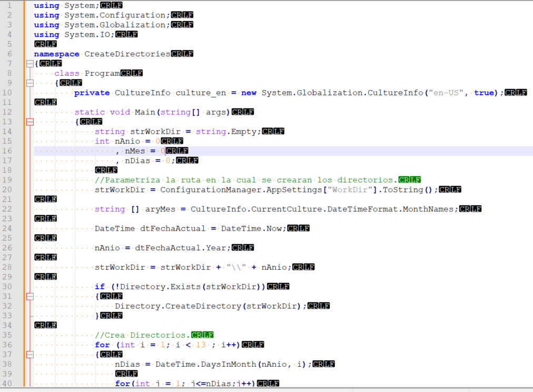Click line number 20 in the gutter
Image resolution: width=533 pixels, height=392 pixels.
click(9, 190)
